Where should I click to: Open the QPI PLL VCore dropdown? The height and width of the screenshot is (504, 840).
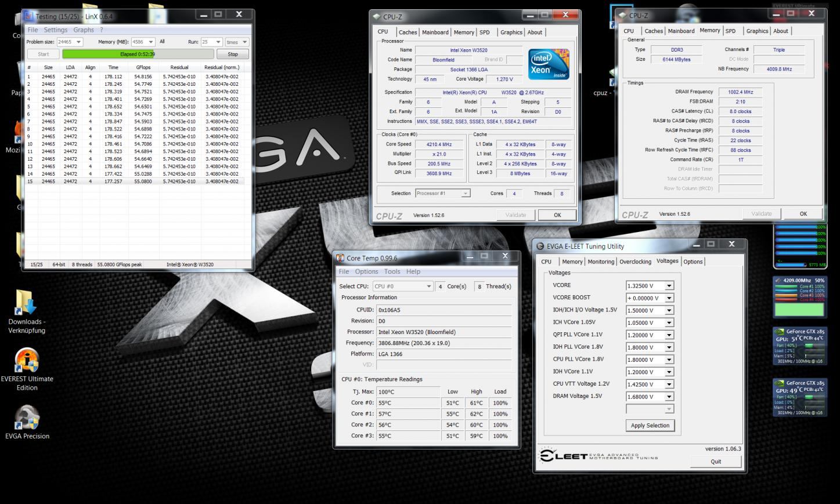click(669, 335)
